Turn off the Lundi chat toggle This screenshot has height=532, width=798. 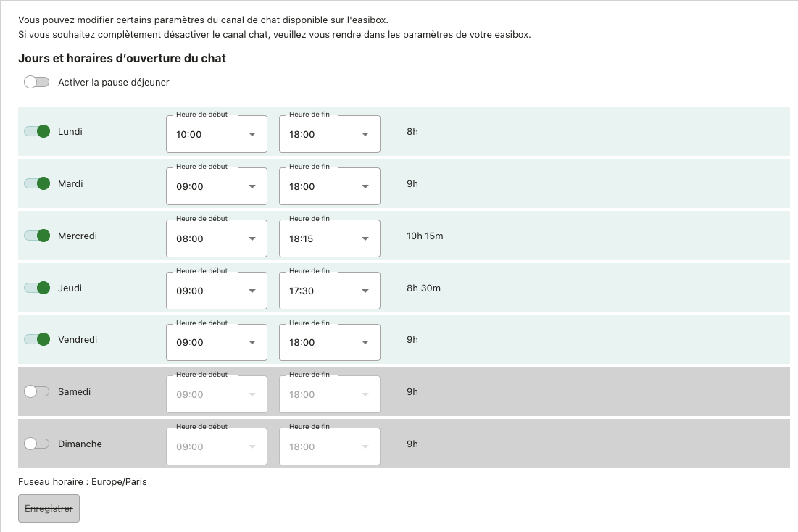point(37,131)
